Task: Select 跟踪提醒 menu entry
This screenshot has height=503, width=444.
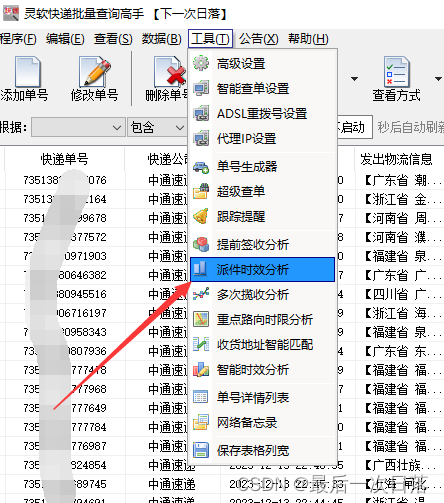Action: click(262, 216)
